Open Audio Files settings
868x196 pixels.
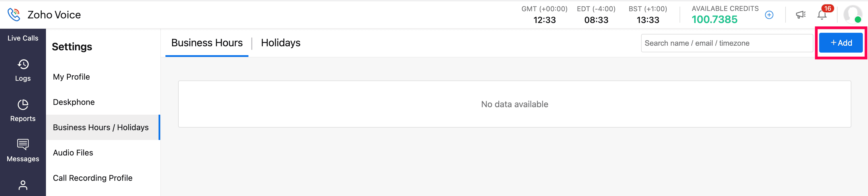tap(73, 153)
